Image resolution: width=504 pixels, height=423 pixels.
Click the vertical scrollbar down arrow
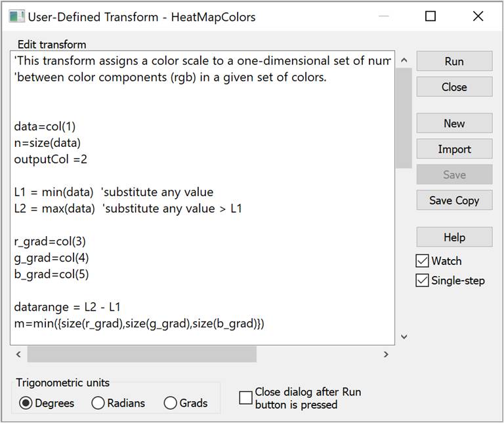coord(404,336)
